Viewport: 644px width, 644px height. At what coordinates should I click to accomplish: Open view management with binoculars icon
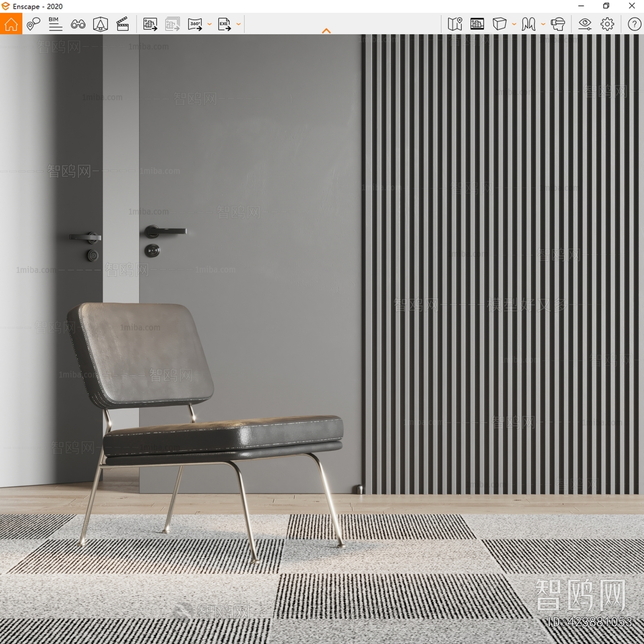tap(78, 24)
